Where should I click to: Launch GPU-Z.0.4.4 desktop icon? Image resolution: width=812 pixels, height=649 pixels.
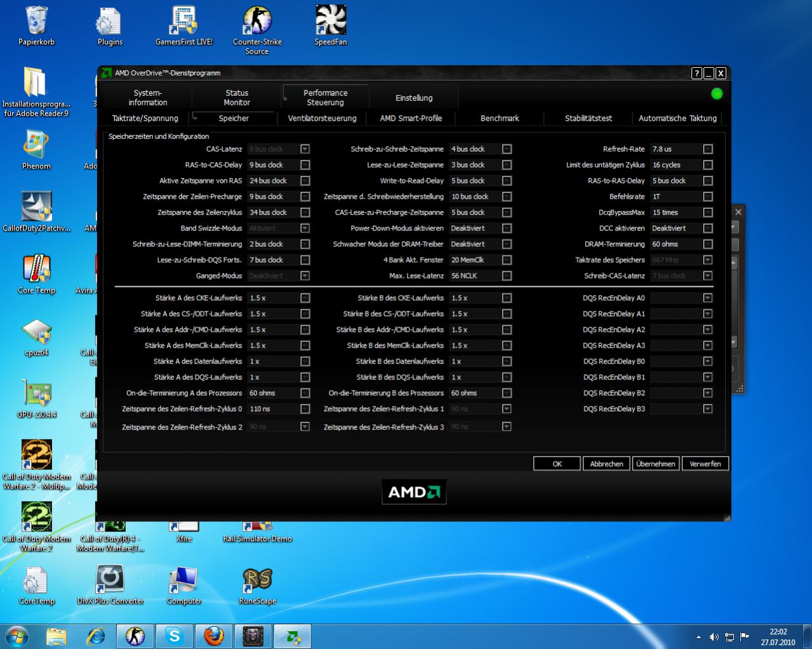coord(36,398)
